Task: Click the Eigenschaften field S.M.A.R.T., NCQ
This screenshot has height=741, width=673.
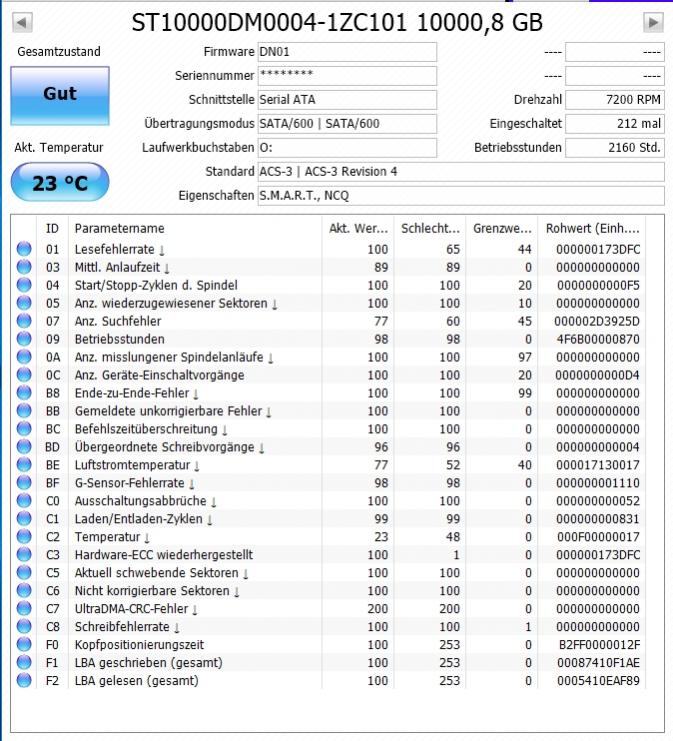Action: click(461, 196)
